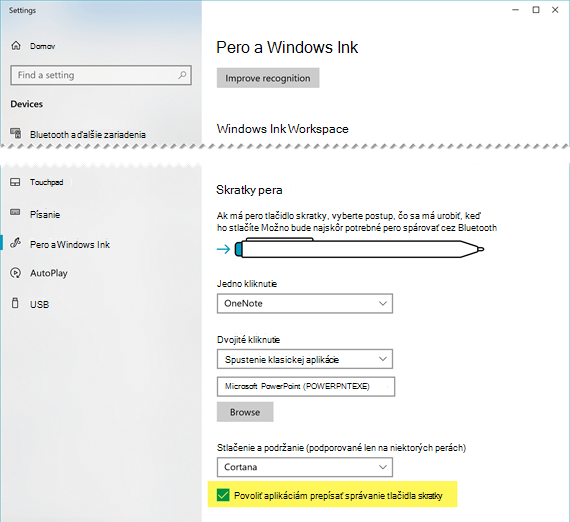Open Bluetooth a ďalšie zariadenia settings

coord(88,134)
